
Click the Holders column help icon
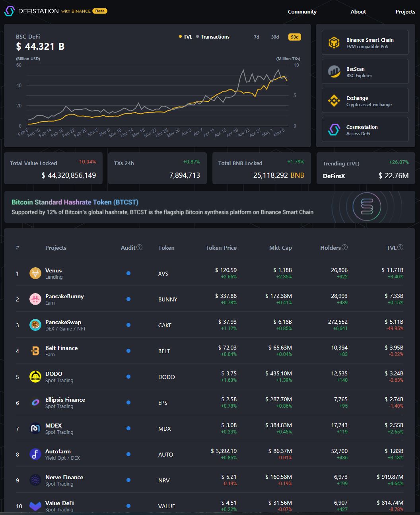tap(344, 247)
